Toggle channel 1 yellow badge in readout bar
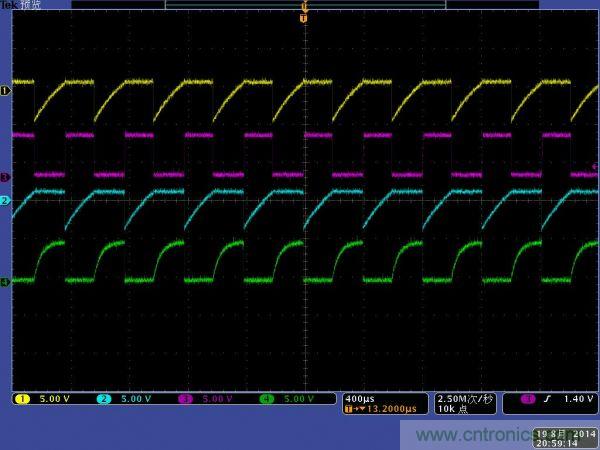This screenshot has height=450, width=600. pos(21,398)
